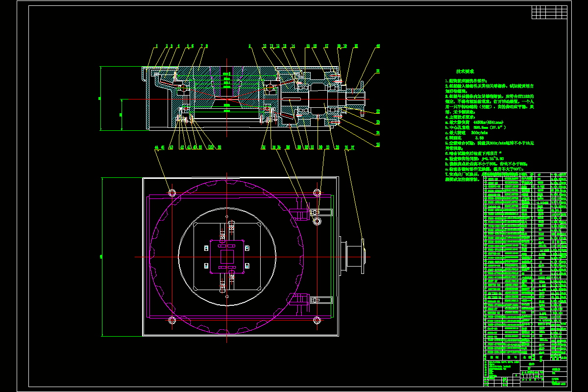Click the title block at bottom right

(525, 373)
